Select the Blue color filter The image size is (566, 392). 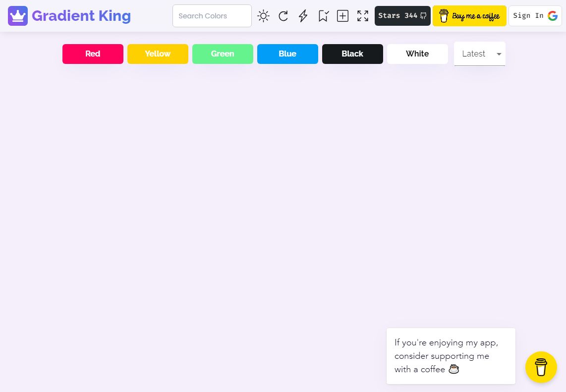(x=287, y=54)
